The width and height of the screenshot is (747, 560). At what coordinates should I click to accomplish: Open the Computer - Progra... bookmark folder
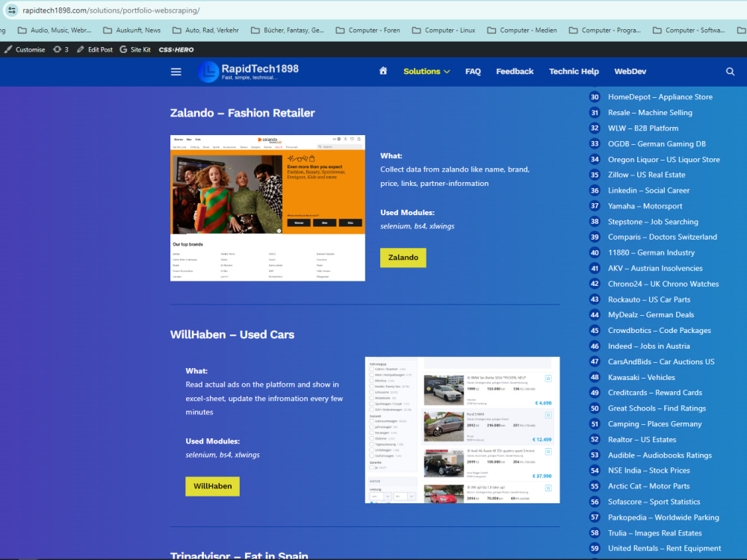[604, 30]
